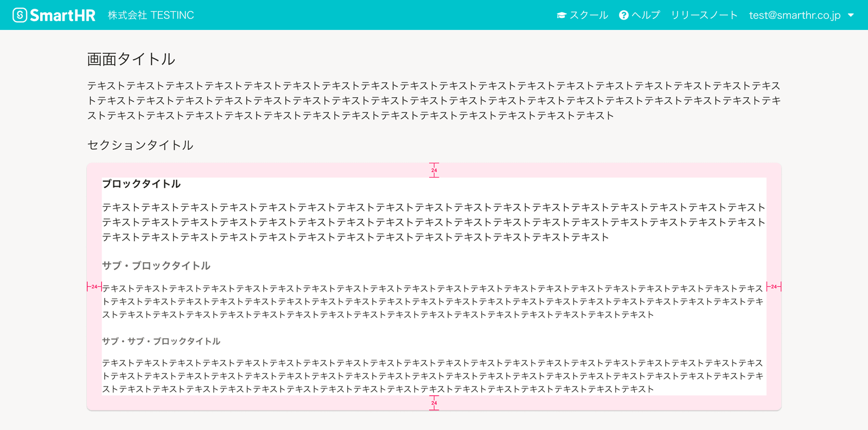Open the リリースノート link
868x430 pixels.
tap(704, 15)
